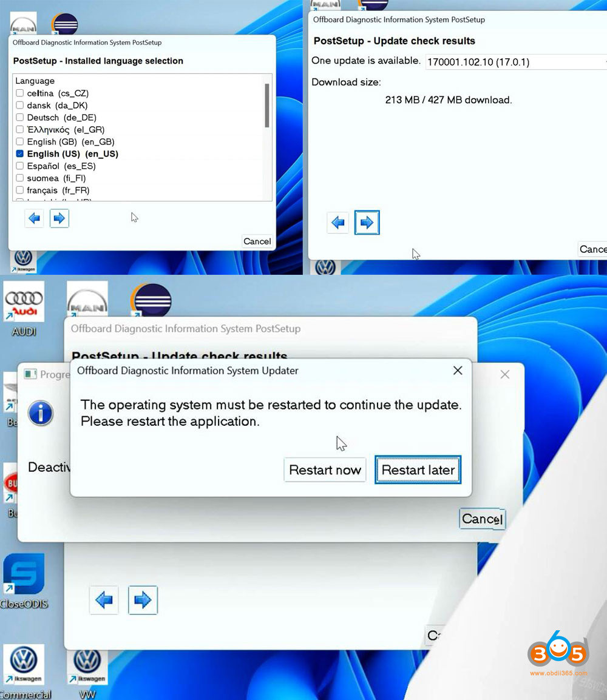Open the Eclipse-style launcher icon

(x=151, y=298)
